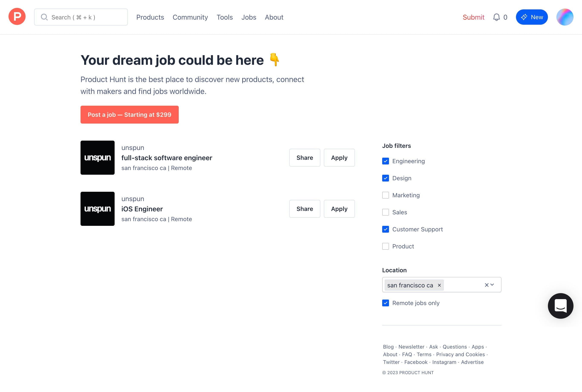Image resolution: width=582 pixels, height=392 pixels.
Task: Open the iOS Engineer job title
Action: [x=142, y=209]
